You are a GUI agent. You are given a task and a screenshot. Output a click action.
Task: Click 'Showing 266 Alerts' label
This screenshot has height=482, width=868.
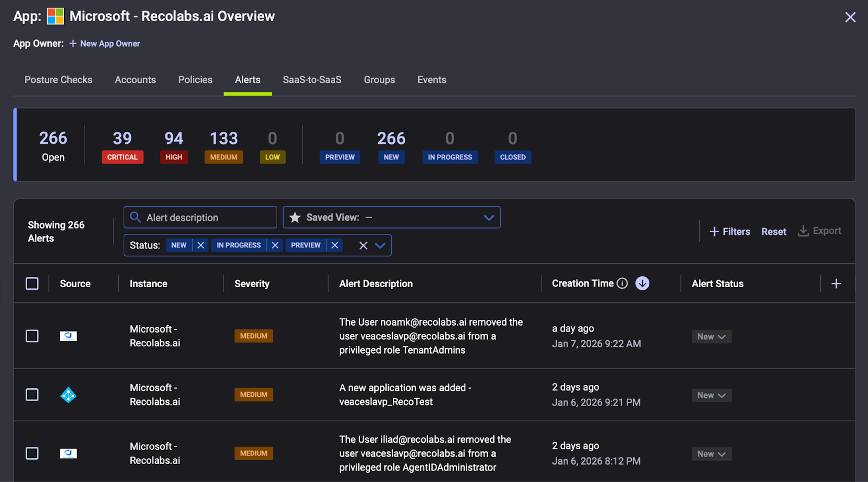pos(56,231)
